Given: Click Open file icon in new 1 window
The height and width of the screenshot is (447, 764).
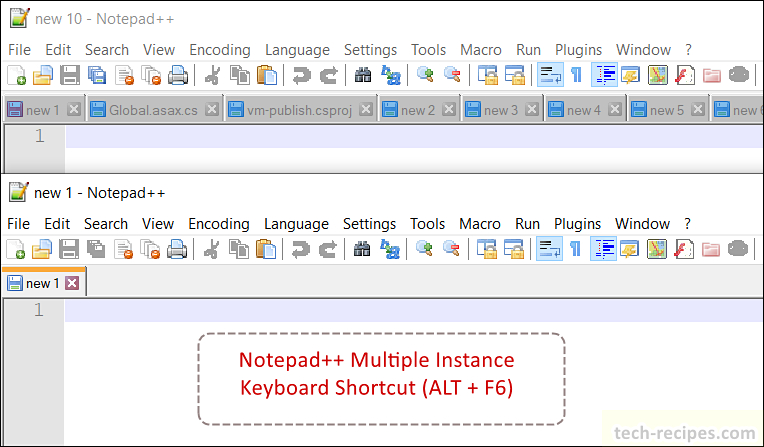Looking at the screenshot, I should (x=42, y=249).
